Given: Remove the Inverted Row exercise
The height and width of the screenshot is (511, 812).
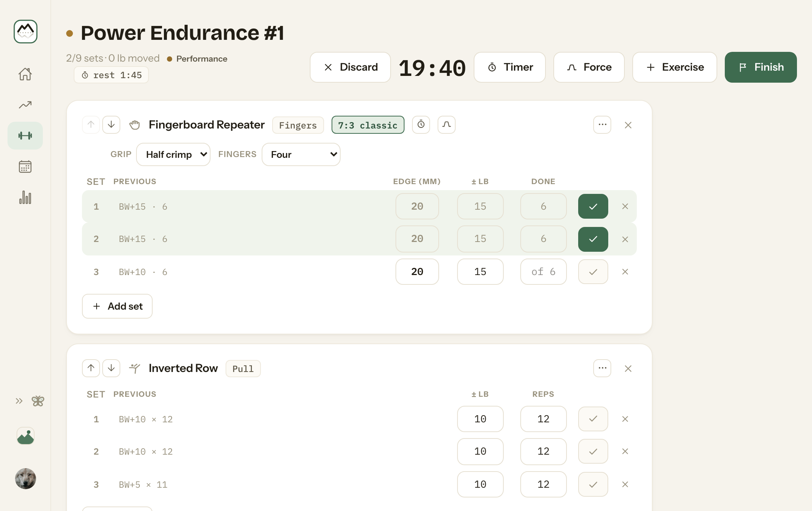Looking at the screenshot, I should (628, 369).
